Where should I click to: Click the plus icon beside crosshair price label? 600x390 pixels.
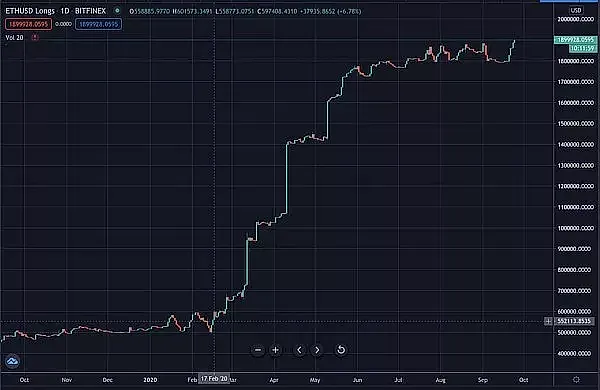coord(548,321)
